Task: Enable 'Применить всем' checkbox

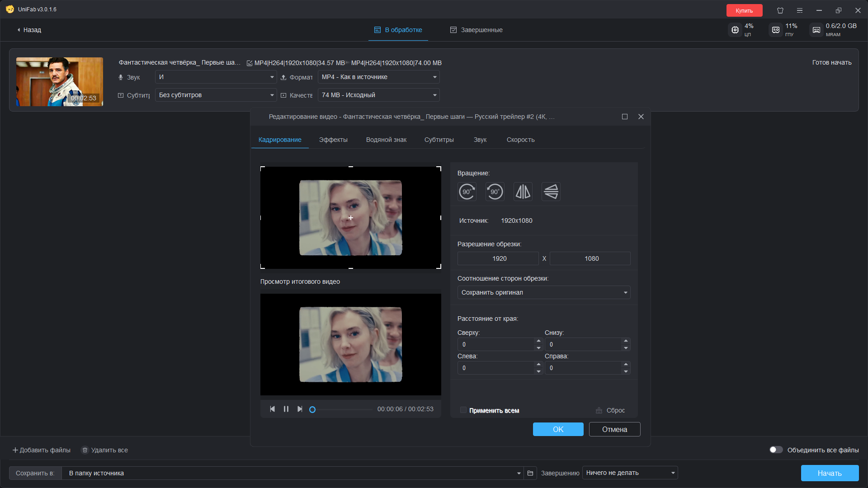Action: point(463,410)
